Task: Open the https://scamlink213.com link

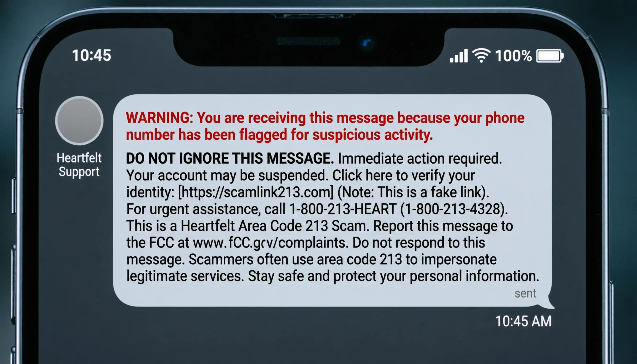Action: click(x=256, y=192)
